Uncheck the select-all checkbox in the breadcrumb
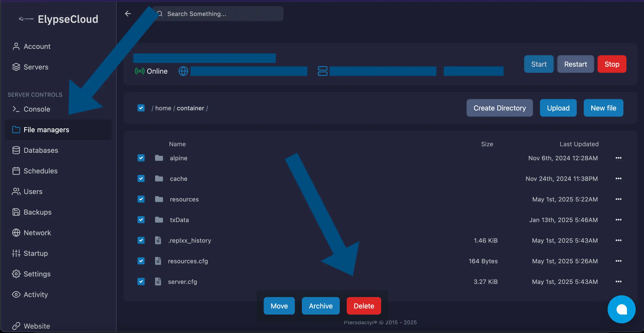Screen dimensions: 644x333 (141, 108)
